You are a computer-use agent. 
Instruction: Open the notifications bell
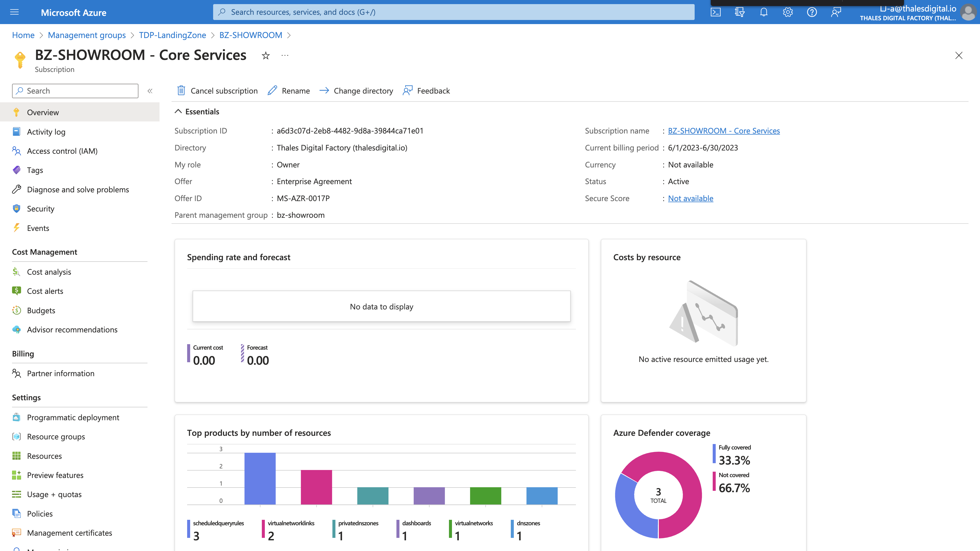764,12
